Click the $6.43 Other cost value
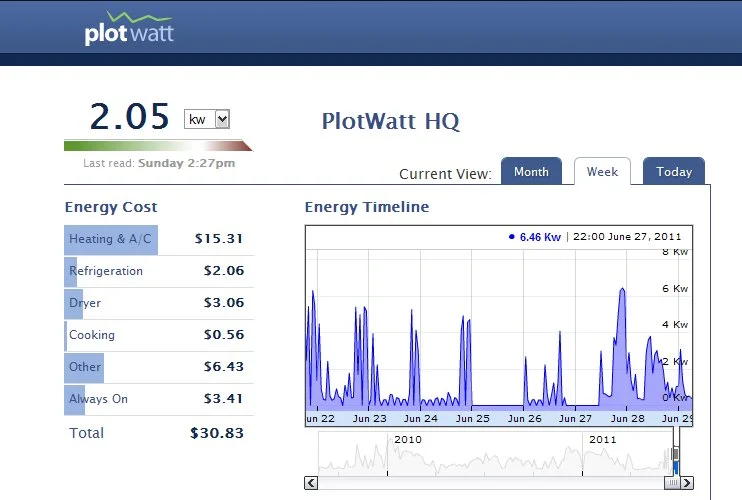The image size is (742, 500). coord(224,367)
